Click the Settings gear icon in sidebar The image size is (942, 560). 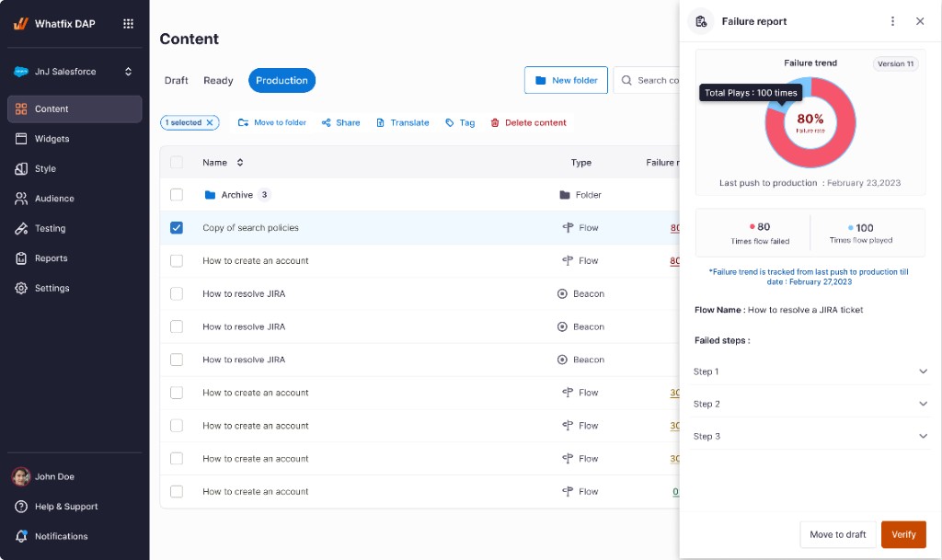point(21,288)
